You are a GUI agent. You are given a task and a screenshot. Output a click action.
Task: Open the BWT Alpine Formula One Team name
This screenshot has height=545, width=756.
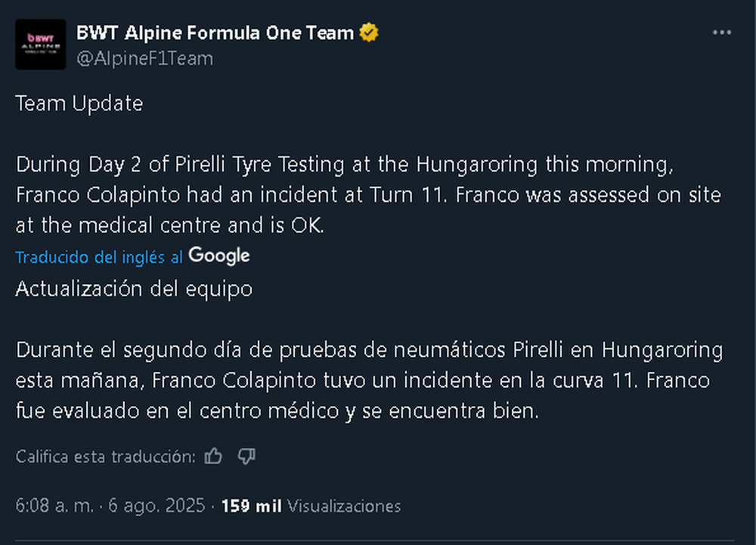[x=215, y=33]
